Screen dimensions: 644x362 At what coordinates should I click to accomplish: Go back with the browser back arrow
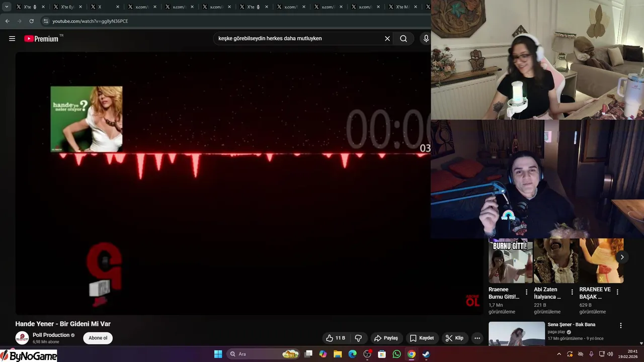[7, 21]
